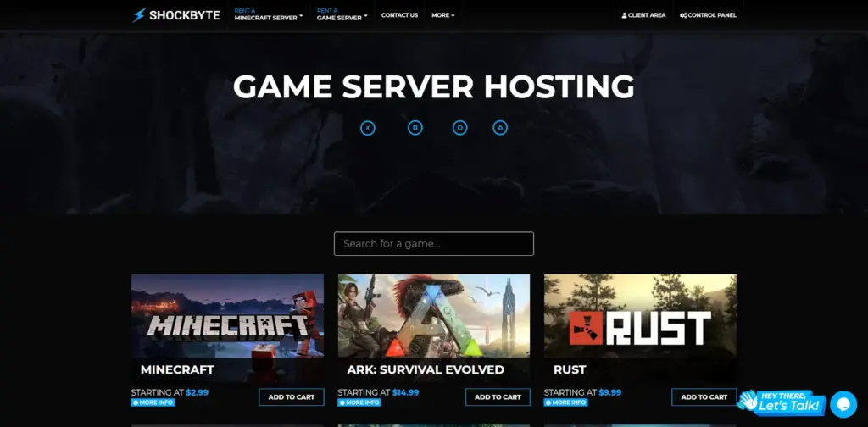Image resolution: width=868 pixels, height=427 pixels.
Task: Click the triangle symbol circle icon
Action: (x=500, y=128)
